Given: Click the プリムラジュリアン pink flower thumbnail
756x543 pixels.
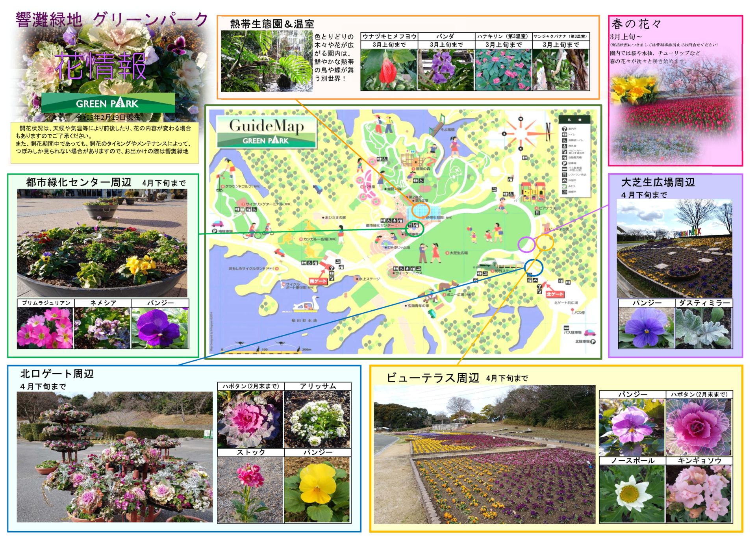Looking at the screenshot, I should (x=45, y=328).
